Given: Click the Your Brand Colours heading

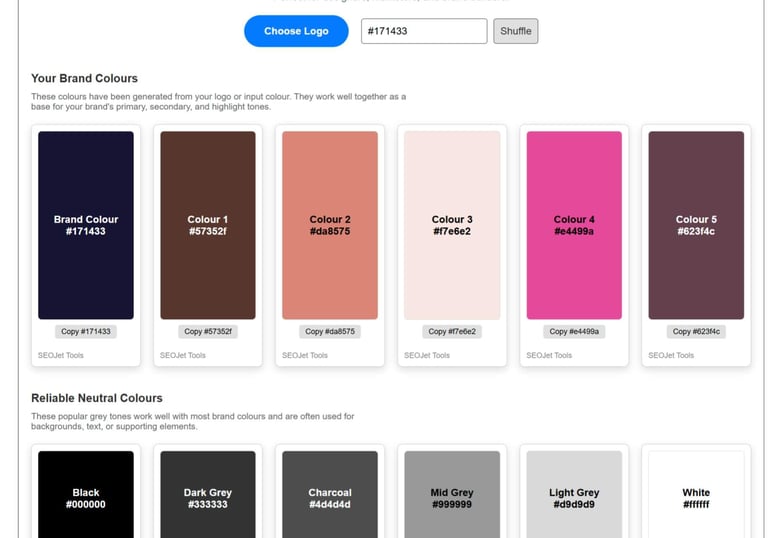Looking at the screenshot, I should pyautogui.click(x=84, y=78).
